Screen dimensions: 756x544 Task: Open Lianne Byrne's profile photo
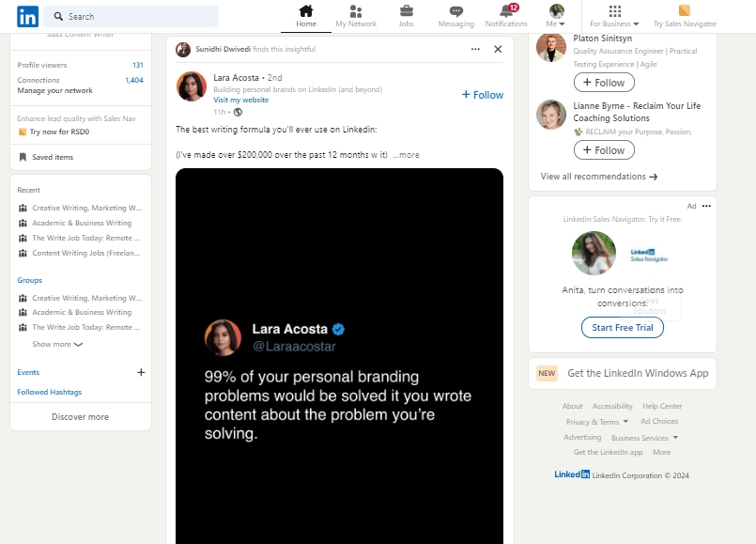(x=551, y=115)
